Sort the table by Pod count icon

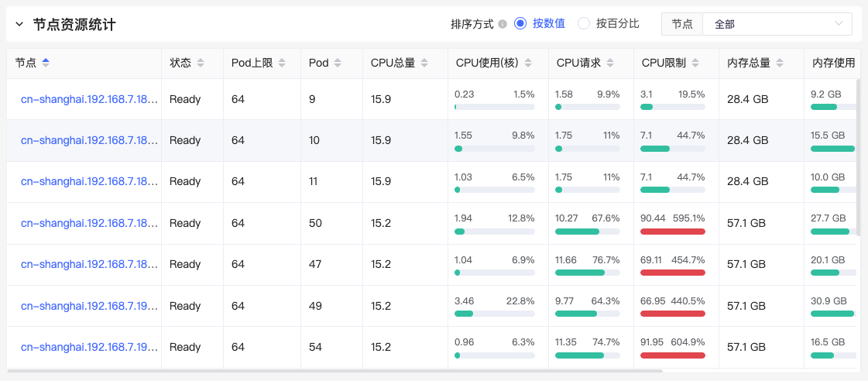point(337,63)
